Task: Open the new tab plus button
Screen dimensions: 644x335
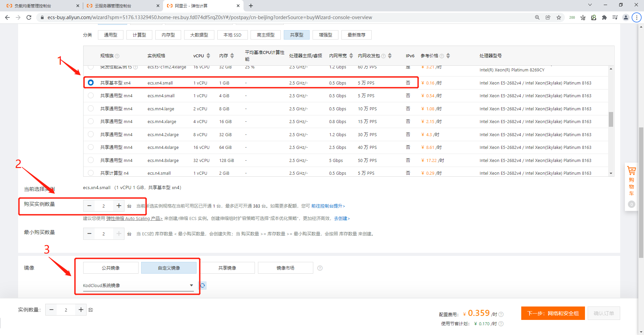Action: 251,6
